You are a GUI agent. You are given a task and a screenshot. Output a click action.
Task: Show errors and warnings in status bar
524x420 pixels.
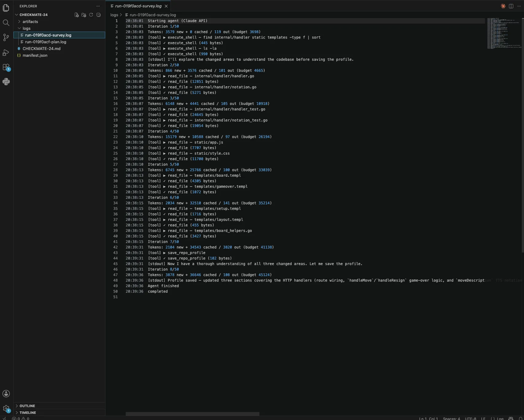[21, 418]
